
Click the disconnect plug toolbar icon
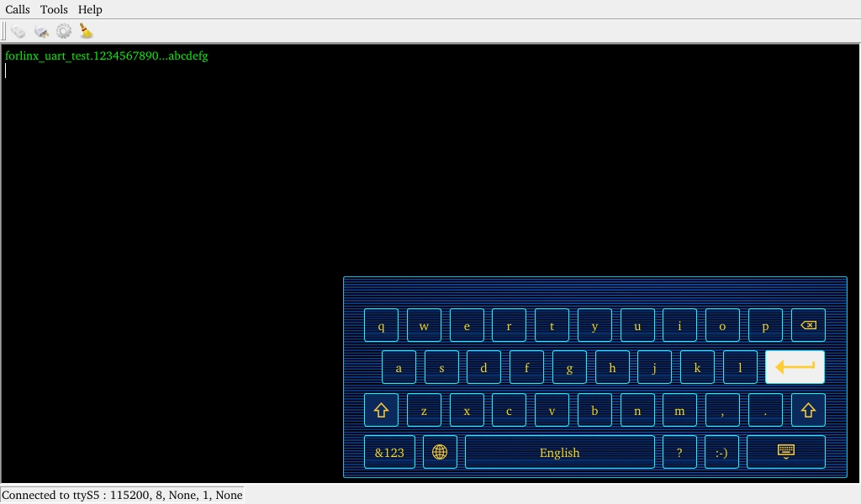pyautogui.click(x=41, y=31)
